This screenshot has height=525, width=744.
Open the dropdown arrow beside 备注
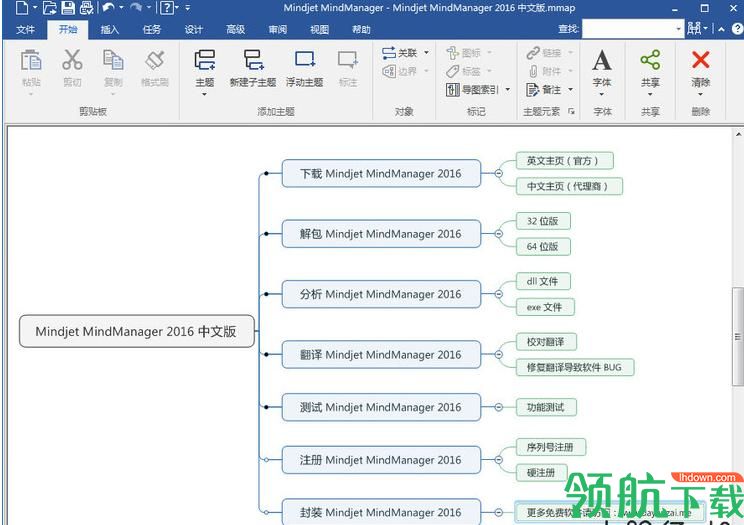(570, 89)
